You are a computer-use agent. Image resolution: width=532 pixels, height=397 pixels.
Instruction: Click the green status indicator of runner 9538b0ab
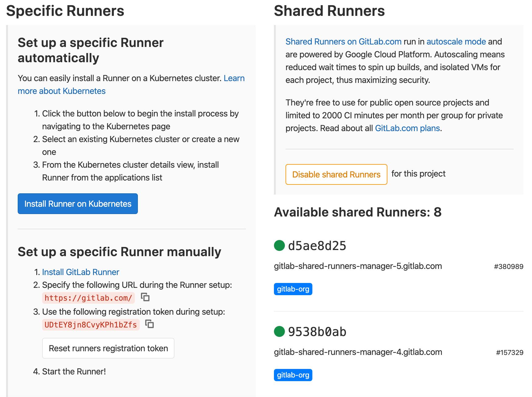coord(279,332)
